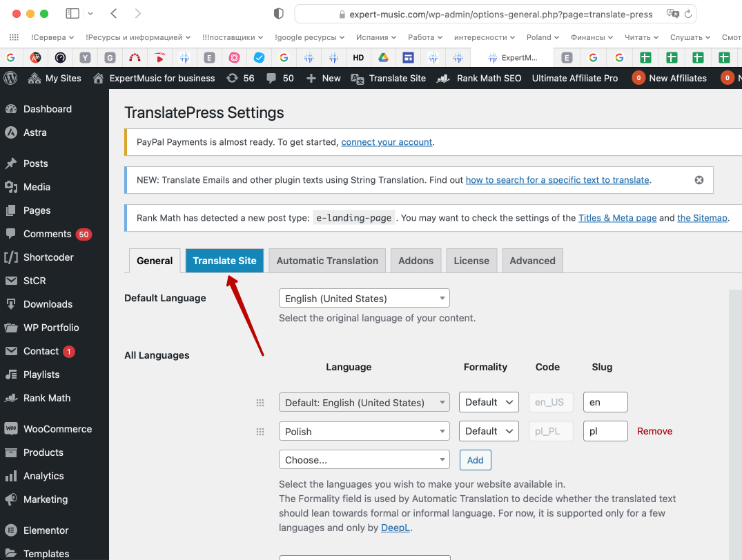The height and width of the screenshot is (560, 742).
Task: Open Formality dropdown for Polish row
Action: tap(489, 431)
